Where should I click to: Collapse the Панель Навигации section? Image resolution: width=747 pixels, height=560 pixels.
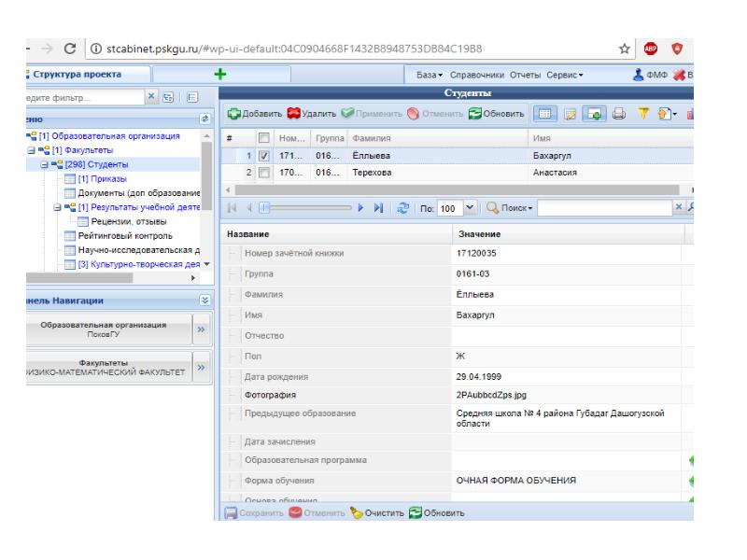pos(204,300)
